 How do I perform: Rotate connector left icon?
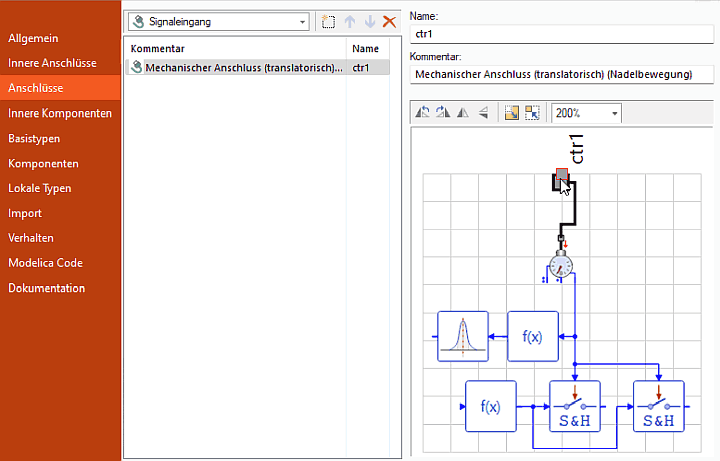(x=422, y=113)
